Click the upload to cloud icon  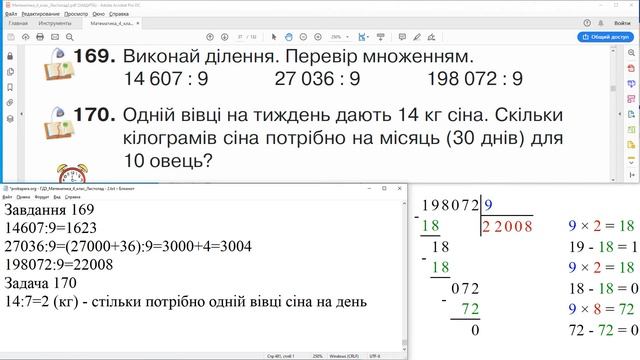coord(25,37)
